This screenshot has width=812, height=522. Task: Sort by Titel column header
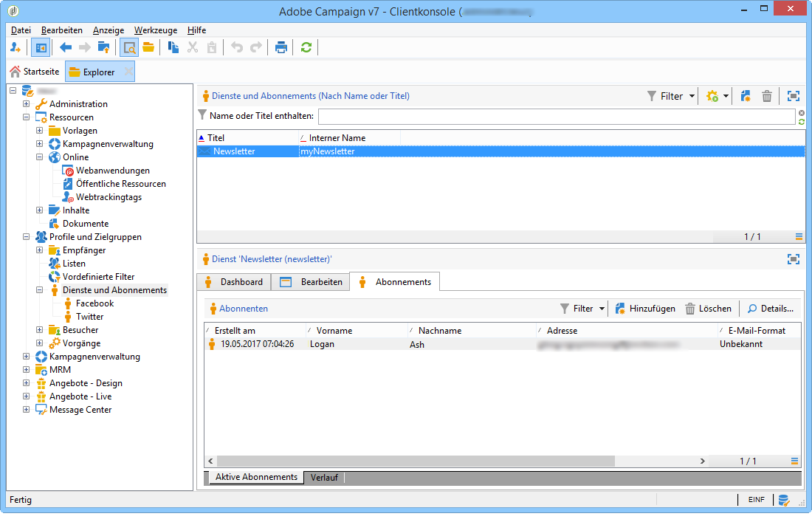[x=247, y=138]
